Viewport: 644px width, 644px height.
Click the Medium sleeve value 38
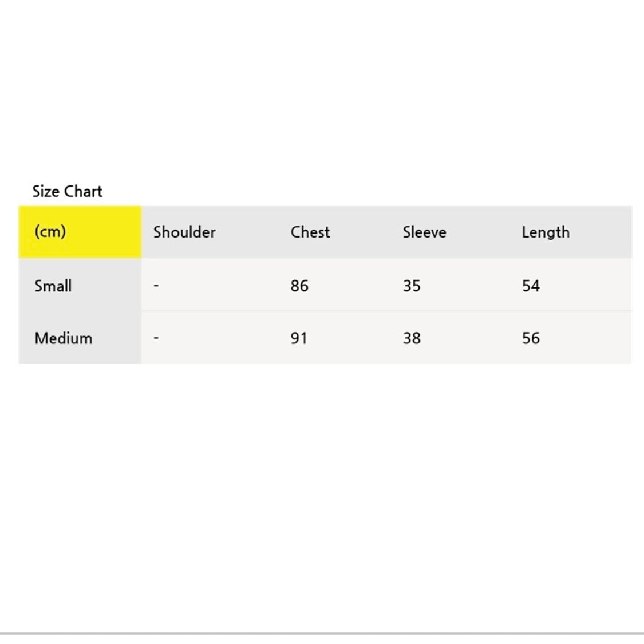pyautogui.click(x=412, y=338)
